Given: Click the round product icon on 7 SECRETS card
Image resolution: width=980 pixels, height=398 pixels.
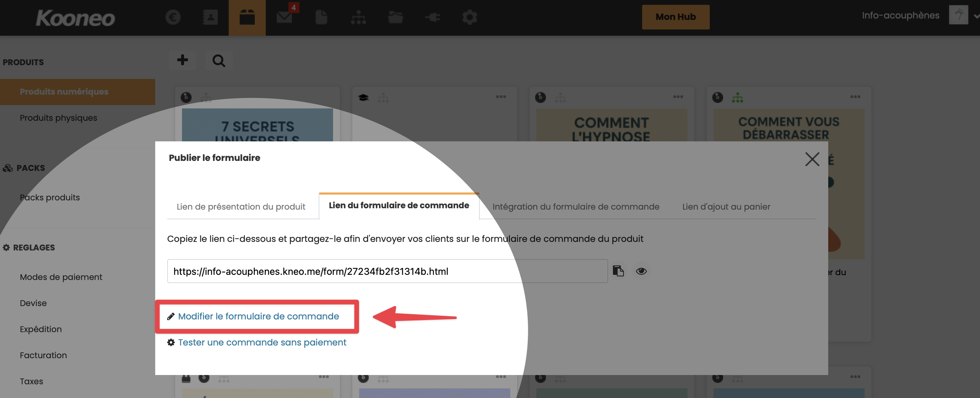Looking at the screenshot, I should pyautogui.click(x=186, y=97).
